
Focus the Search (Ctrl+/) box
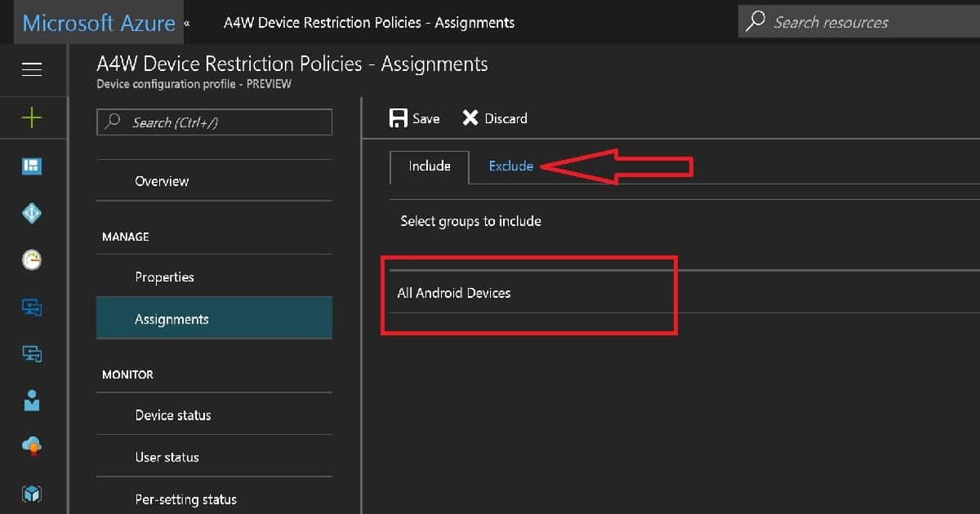pos(214,122)
